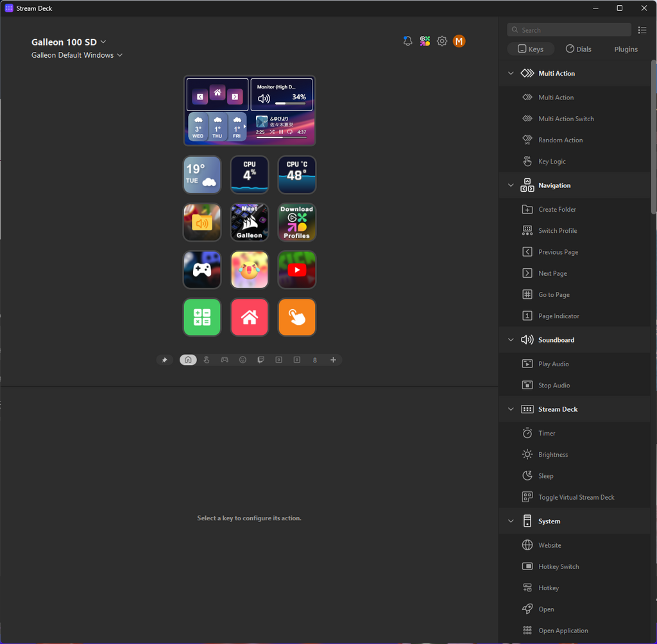Select the Play Audio soundboard action
The width and height of the screenshot is (657, 644).
554,364
